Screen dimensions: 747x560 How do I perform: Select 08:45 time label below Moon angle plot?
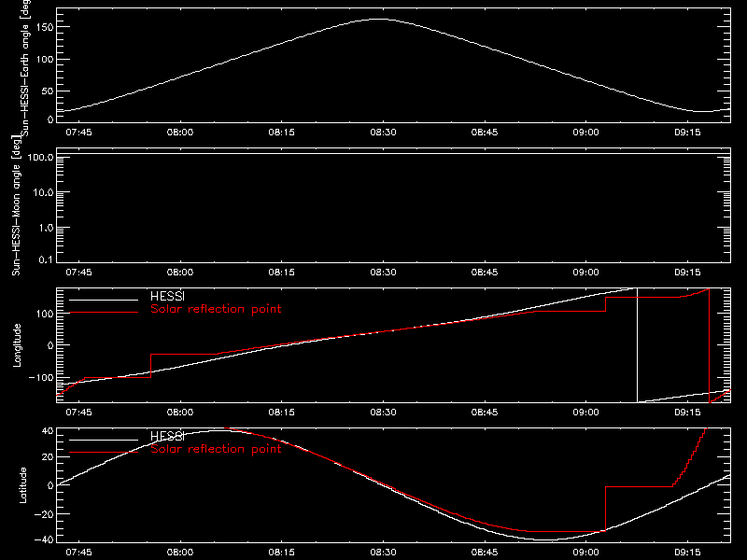click(485, 272)
